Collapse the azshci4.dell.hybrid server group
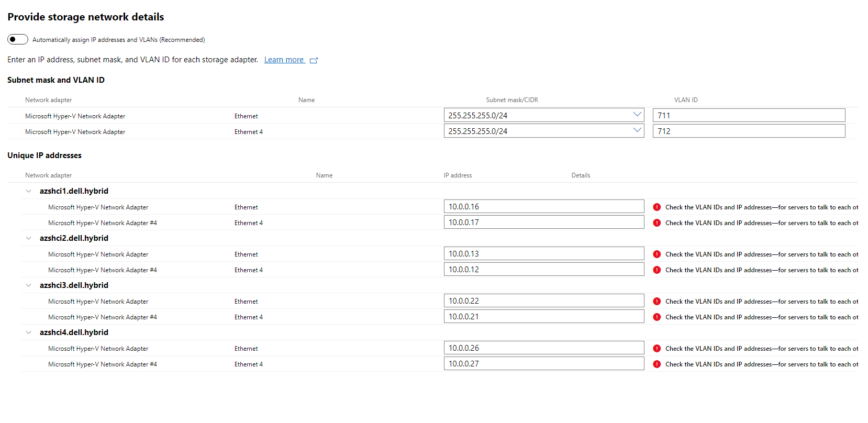Image resolution: width=868 pixels, height=423 pixels. pyautogui.click(x=29, y=332)
